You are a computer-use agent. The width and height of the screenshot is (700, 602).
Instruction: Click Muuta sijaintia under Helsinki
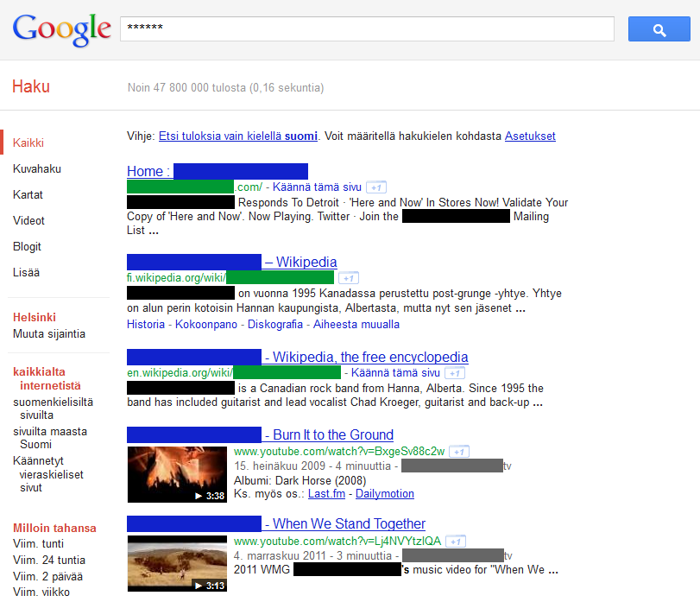coord(49,334)
